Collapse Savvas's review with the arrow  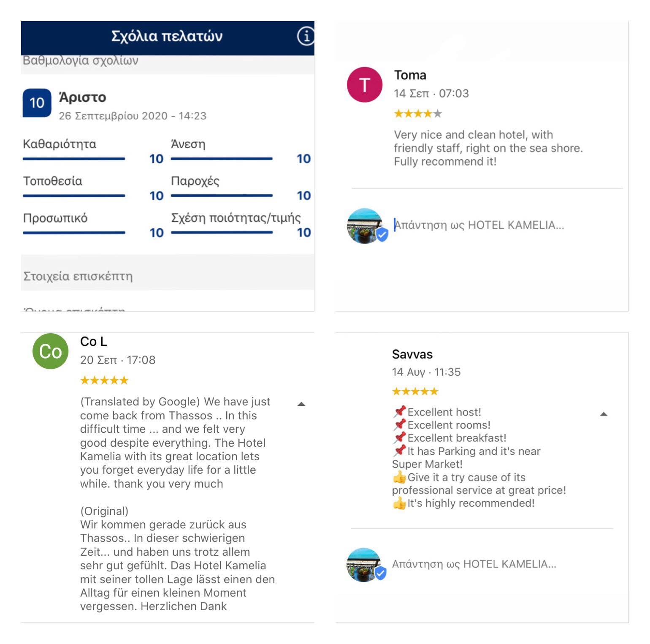pos(604,414)
